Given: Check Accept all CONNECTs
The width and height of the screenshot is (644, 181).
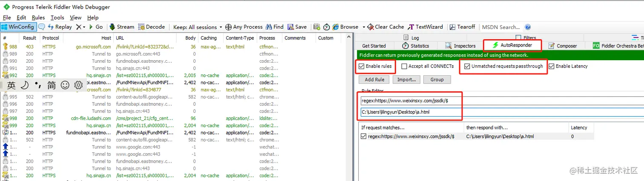Looking at the screenshot, I should click(x=405, y=66).
